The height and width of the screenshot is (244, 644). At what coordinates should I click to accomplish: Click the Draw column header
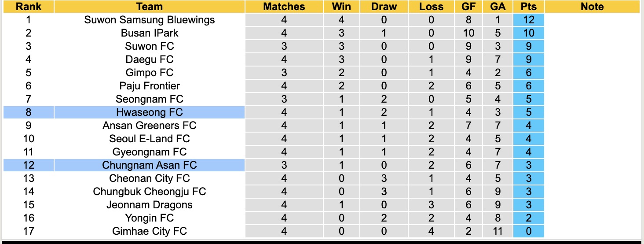[384, 7]
